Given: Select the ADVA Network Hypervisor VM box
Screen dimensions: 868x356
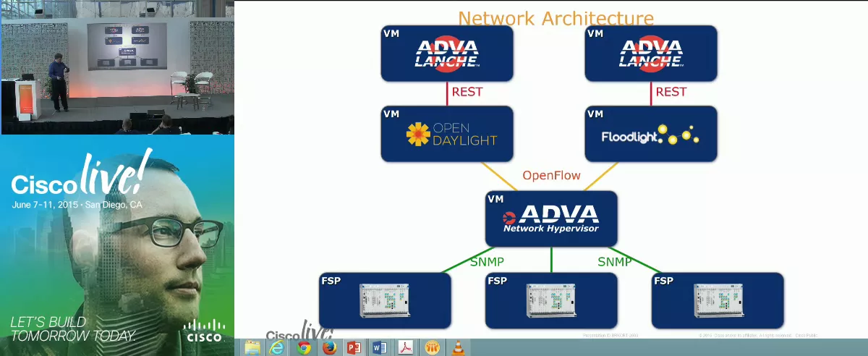Looking at the screenshot, I should [551, 219].
